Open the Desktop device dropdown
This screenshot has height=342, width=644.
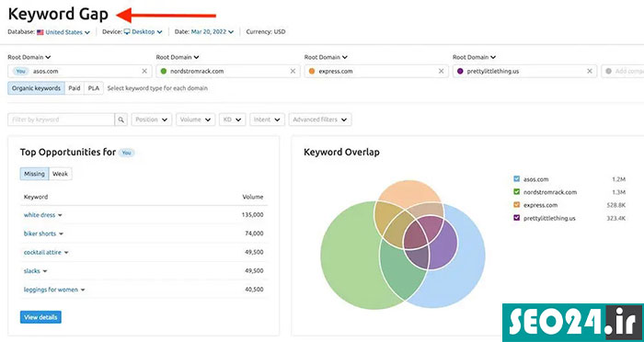click(x=146, y=31)
